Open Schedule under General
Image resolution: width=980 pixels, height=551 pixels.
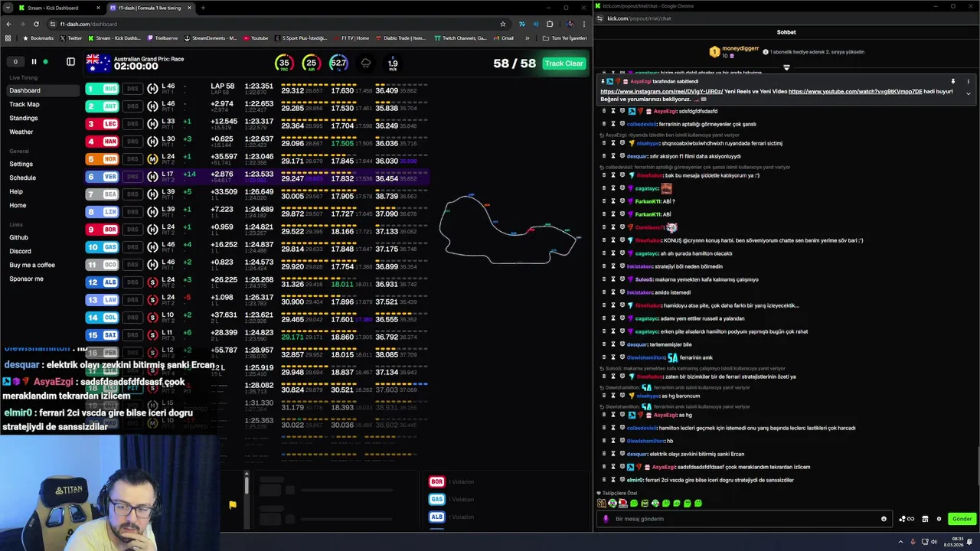click(23, 178)
